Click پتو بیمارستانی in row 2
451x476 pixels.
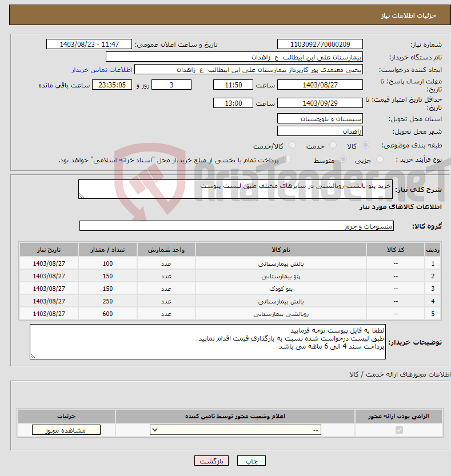[281, 276]
